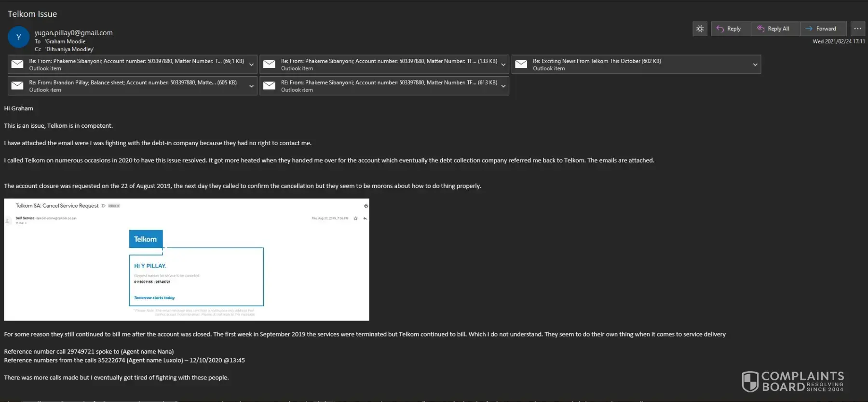Select the Exciting News From Telkom attachment envelope
This screenshot has width=868, height=402.
521,64
